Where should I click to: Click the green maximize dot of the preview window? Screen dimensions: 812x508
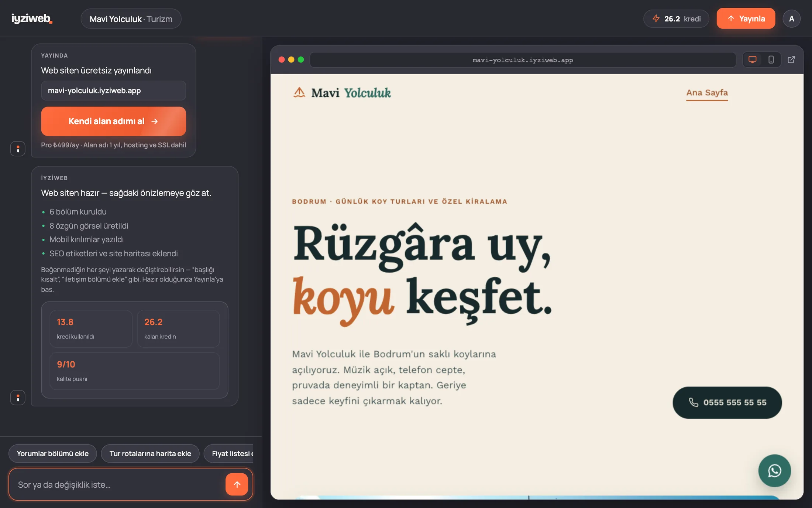pyautogui.click(x=301, y=59)
